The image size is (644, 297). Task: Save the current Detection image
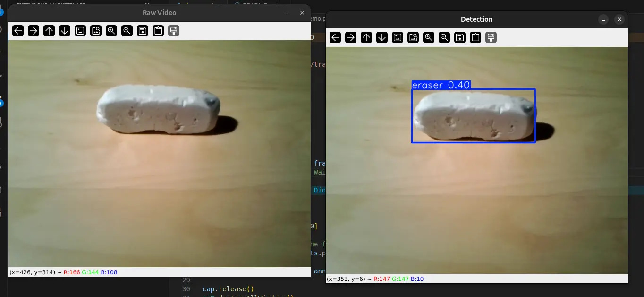coord(460,37)
